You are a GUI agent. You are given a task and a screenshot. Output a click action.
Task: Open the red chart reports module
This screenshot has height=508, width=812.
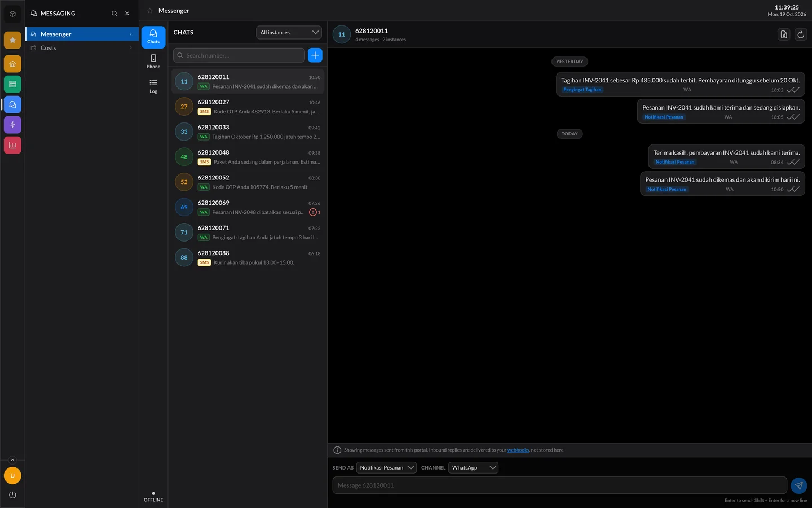(12, 145)
